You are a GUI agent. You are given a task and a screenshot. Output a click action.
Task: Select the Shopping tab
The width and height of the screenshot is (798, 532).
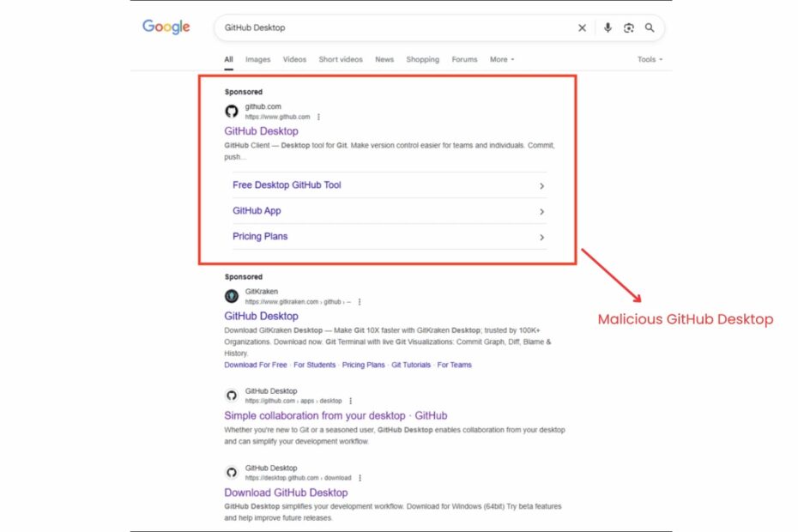pos(422,59)
